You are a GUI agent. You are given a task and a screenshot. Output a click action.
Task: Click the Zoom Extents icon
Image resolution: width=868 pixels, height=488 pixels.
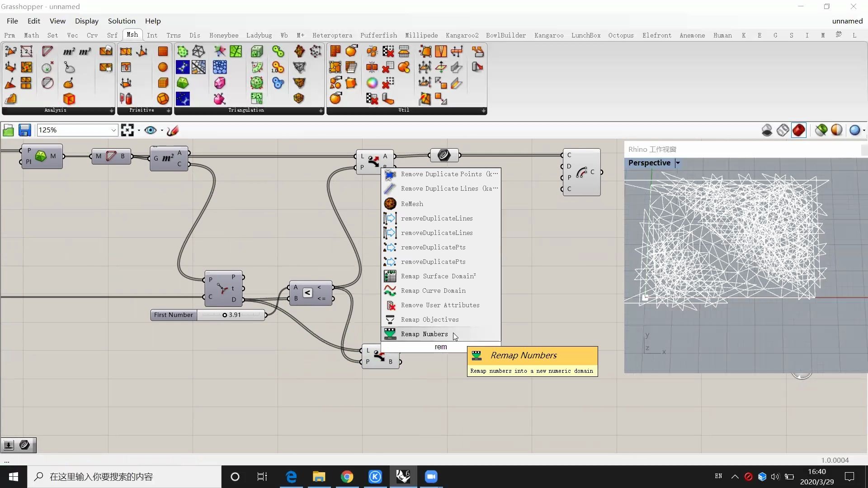(127, 131)
